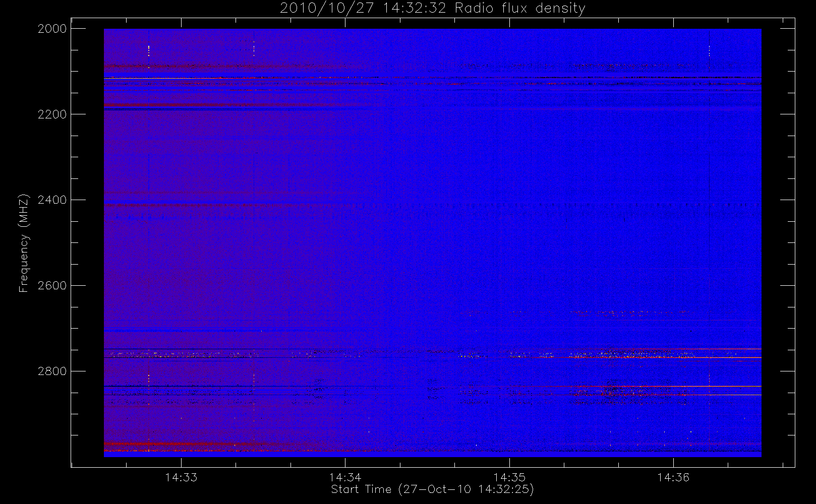Click the 14:33 time tick label
Image resolution: width=816 pixels, height=504 pixels.
coord(181,477)
